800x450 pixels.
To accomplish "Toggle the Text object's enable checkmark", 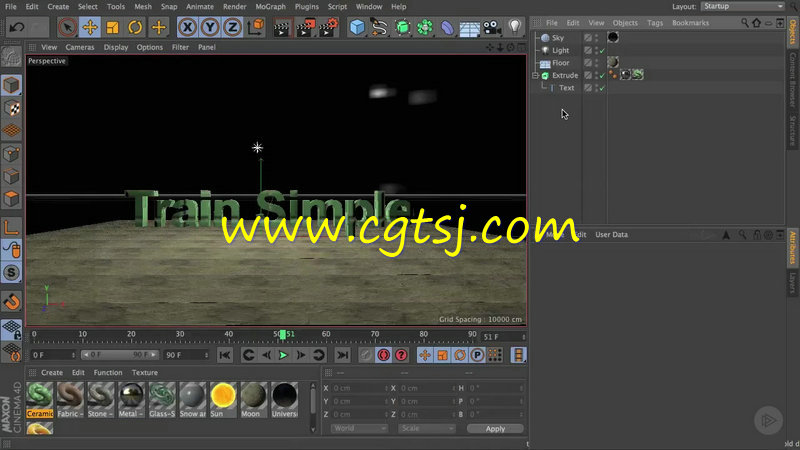I will (x=603, y=88).
